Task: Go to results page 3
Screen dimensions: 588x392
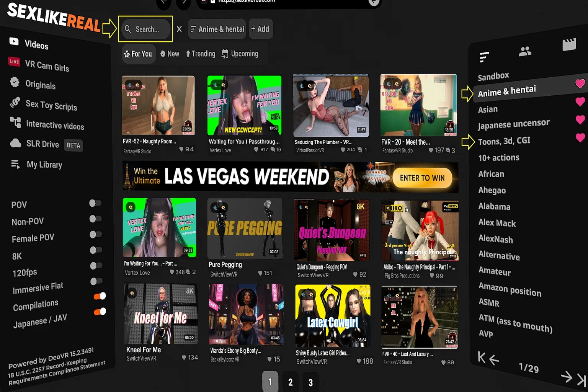Action: 310,382
